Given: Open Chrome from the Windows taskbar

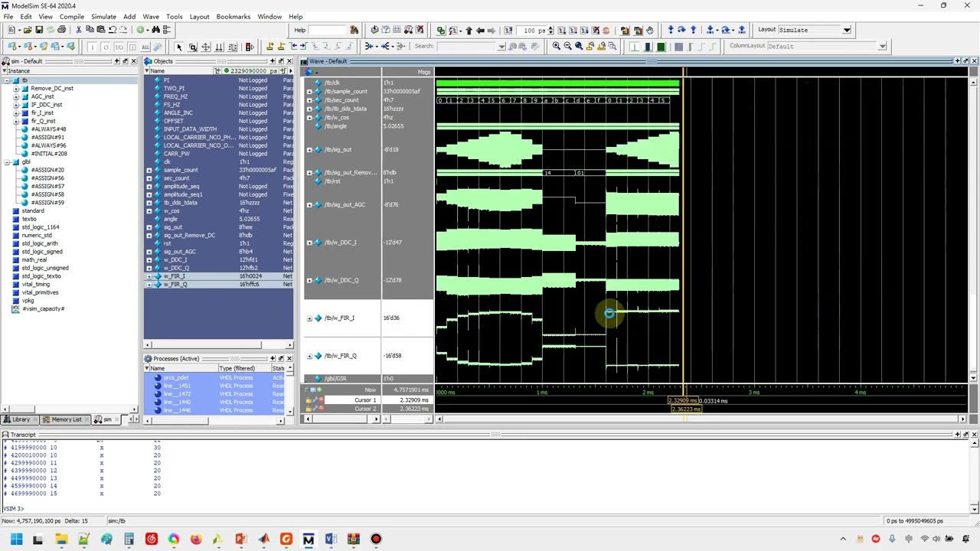Looking at the screenshot, I should coord(174,539).
